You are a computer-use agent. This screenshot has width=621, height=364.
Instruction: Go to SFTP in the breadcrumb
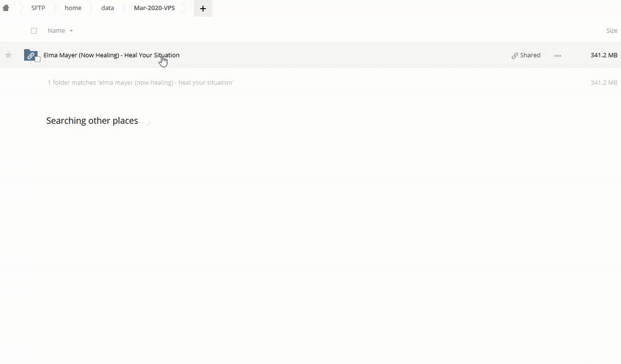click(38, 8)
